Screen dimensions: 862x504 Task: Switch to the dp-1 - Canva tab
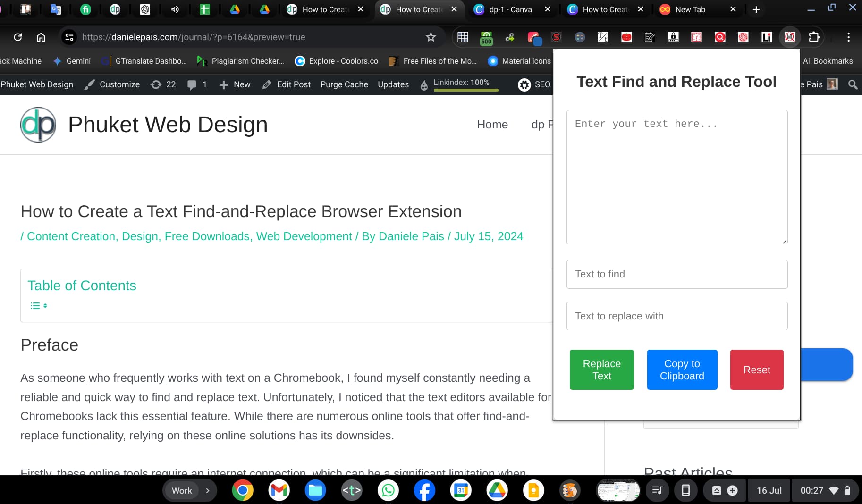coord(510,9)
